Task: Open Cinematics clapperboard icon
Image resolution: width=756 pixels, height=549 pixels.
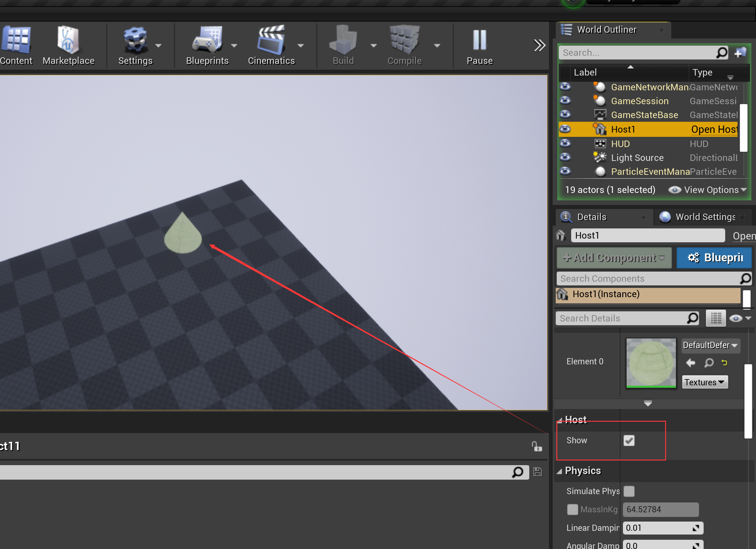Action: pos(271,41)
